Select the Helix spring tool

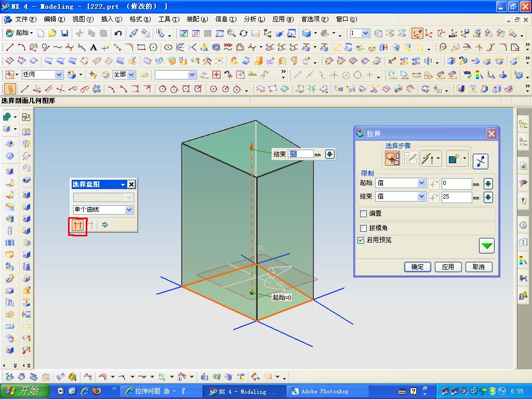point(216,47)
